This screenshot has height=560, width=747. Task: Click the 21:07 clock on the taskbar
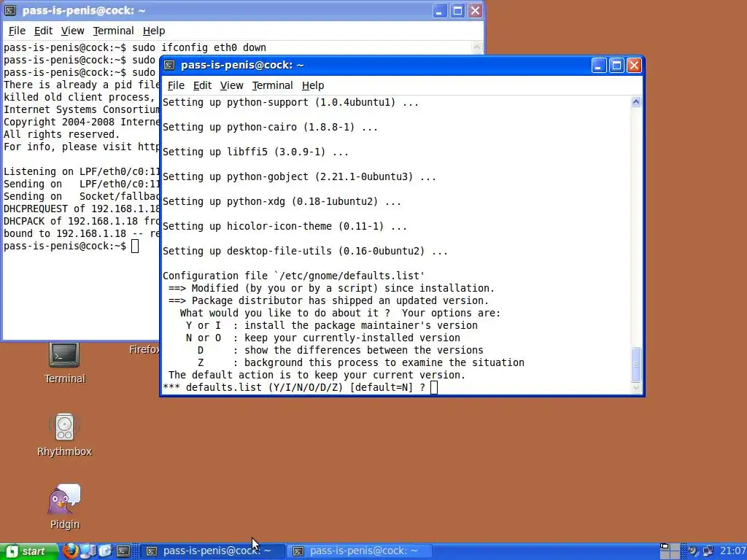(732, 551)
